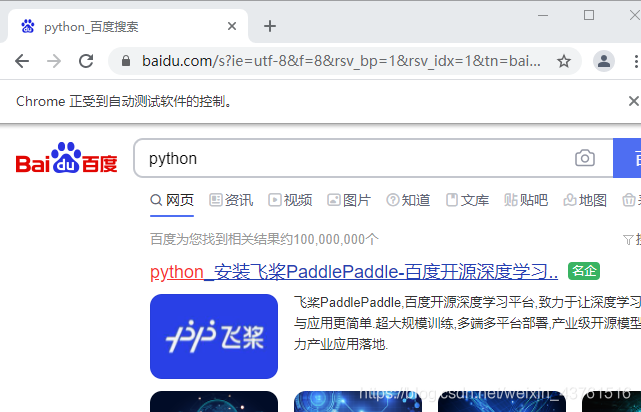Viewport: 641px width, 412px height.
Task: Click the browser back arrow
Action: click(x=22, y=61)
